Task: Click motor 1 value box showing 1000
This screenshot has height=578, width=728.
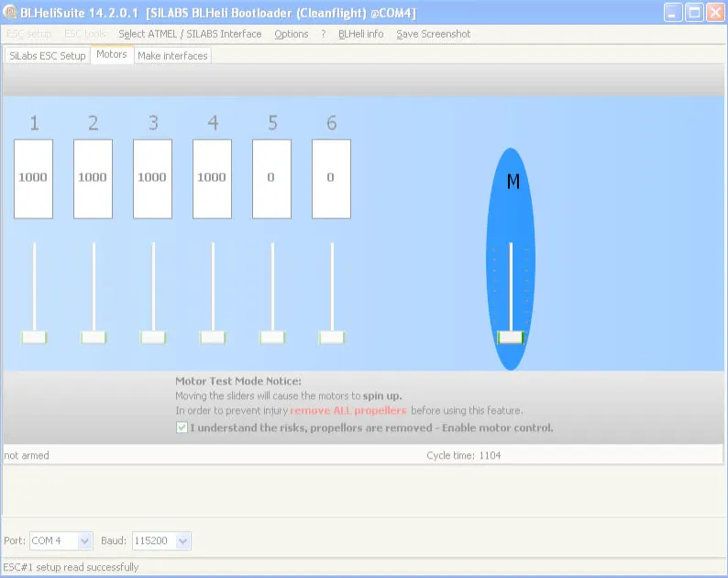Action: click(x=33, y=178)
